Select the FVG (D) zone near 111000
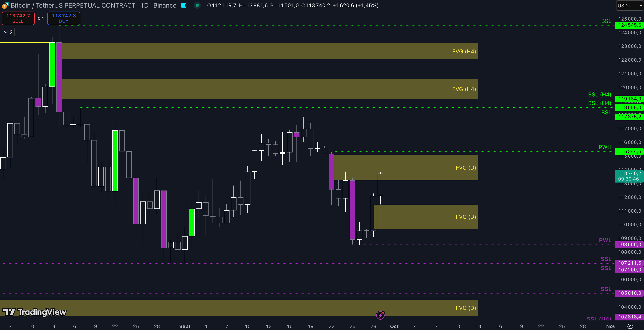The image size is (644, 330). [425, 217]
